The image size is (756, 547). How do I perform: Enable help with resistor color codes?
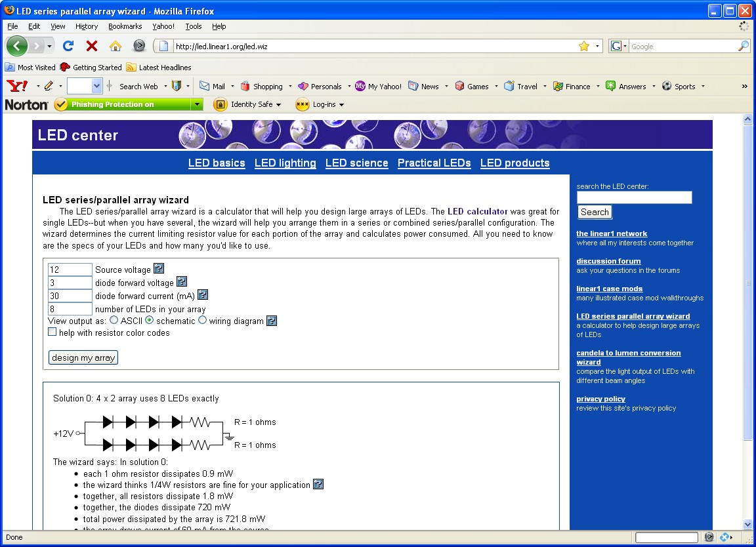[x=52, y=332]
